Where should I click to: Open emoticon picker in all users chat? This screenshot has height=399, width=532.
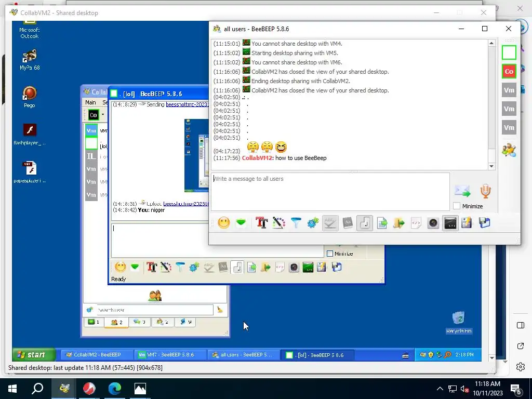click(x=223, y=223)
